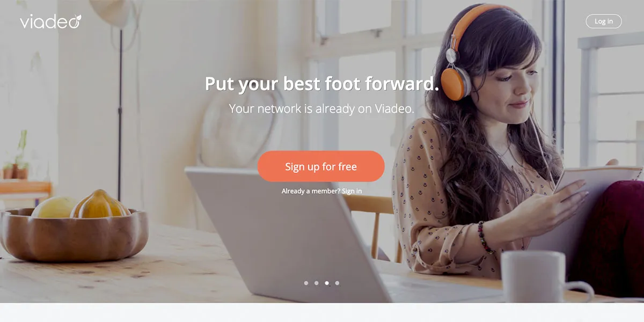This screenshot has height=322, width=644.
Task: Select the highlighted third carousel dot
Action: [327, 283]
